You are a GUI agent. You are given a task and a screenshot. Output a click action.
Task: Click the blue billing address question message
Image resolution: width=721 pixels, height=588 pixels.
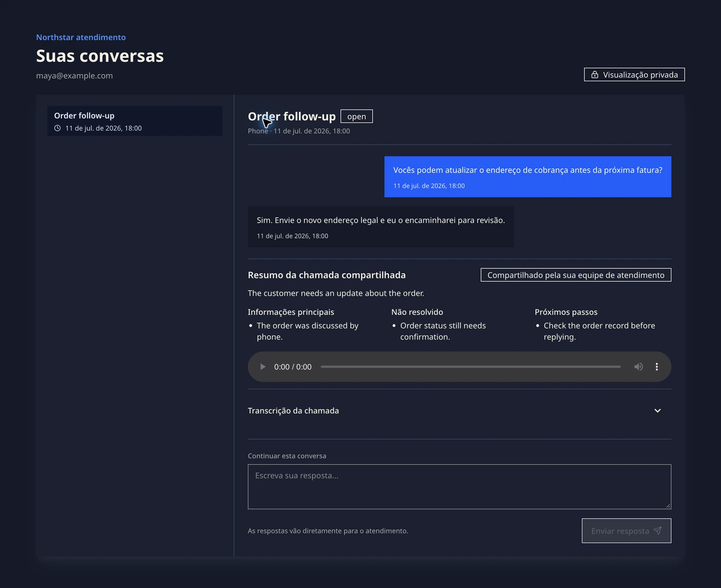tap(528, 177)
